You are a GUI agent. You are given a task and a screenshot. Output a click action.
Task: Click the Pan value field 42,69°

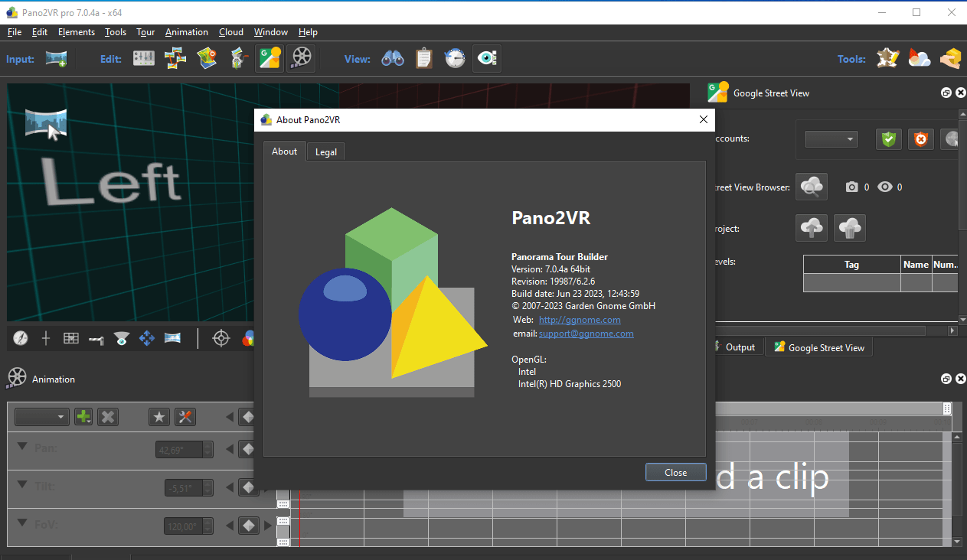point(179,450)
